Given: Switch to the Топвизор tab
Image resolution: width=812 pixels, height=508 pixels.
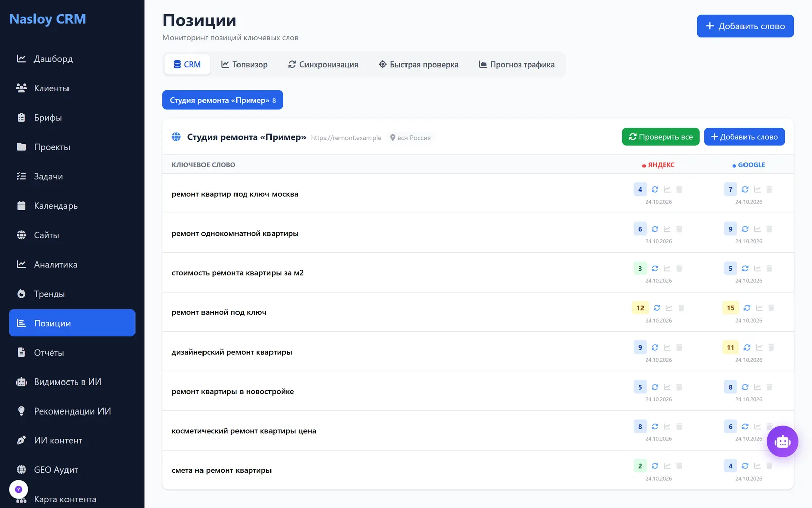Looking at the screenshot, I should (x=244, y=65).
